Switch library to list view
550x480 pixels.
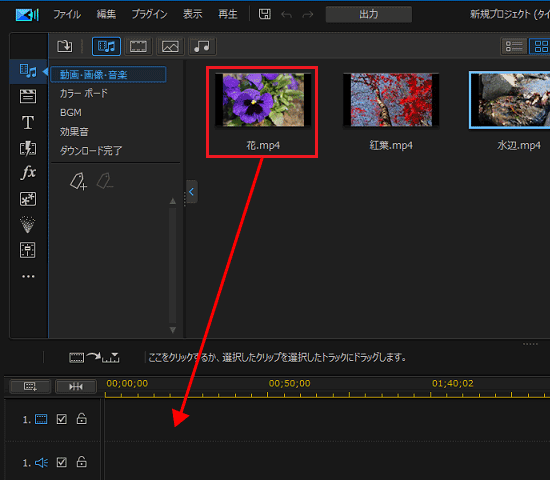(x=514, y=46)
